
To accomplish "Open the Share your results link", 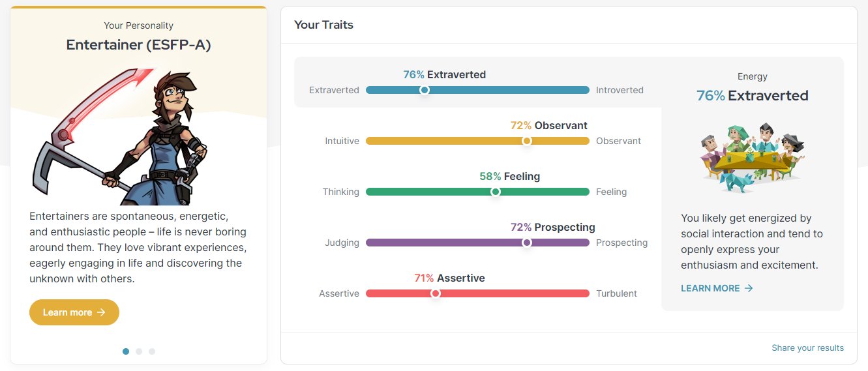I will 807,348.
